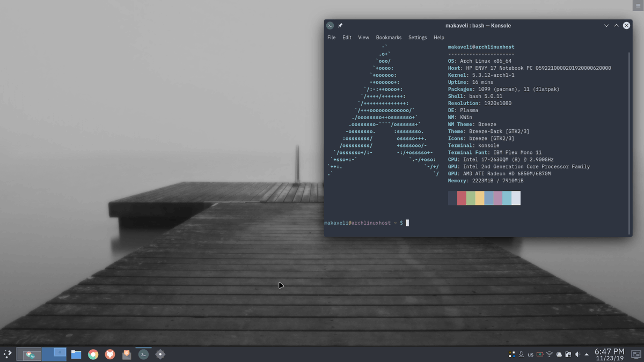The image size is (644, 362).
Task: Click the 'Theme: Breeze-Dark [GTK2/3]' line
Action: click(x=488, y=131)
